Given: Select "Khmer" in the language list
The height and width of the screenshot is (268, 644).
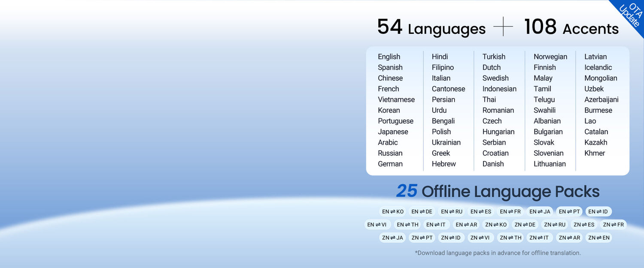Looking at the screenshot, I should 595,153.
